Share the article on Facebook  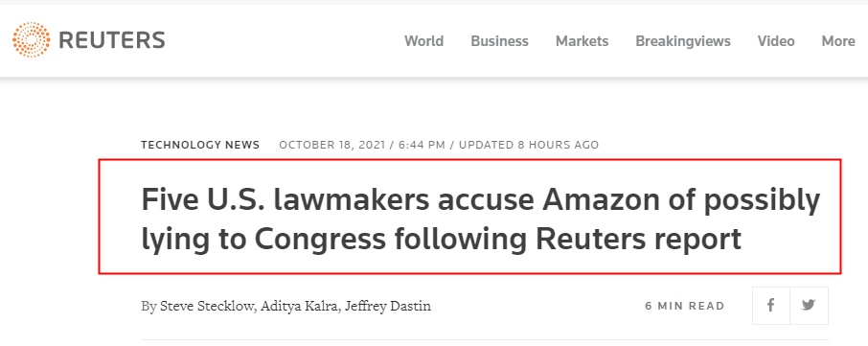click(x=770, y=306)
